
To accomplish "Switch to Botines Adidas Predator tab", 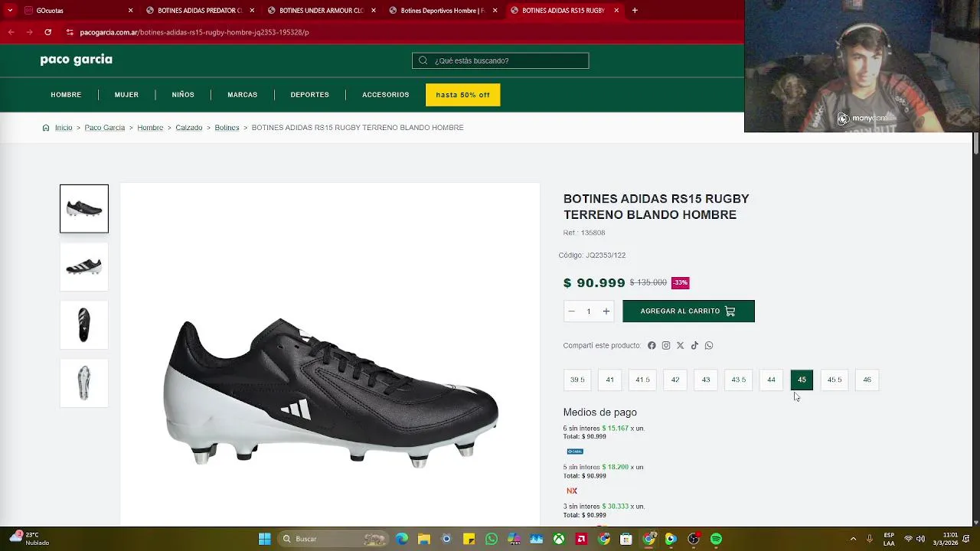I will (199, 11).
